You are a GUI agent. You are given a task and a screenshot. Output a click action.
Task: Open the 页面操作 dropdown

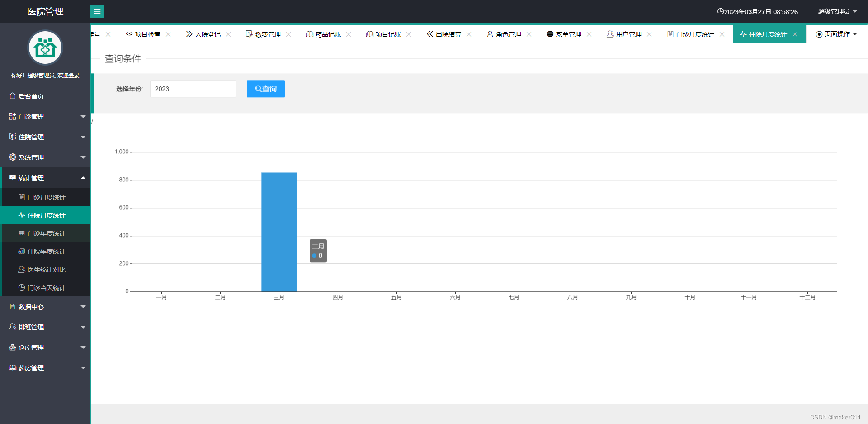coord(836,34)
